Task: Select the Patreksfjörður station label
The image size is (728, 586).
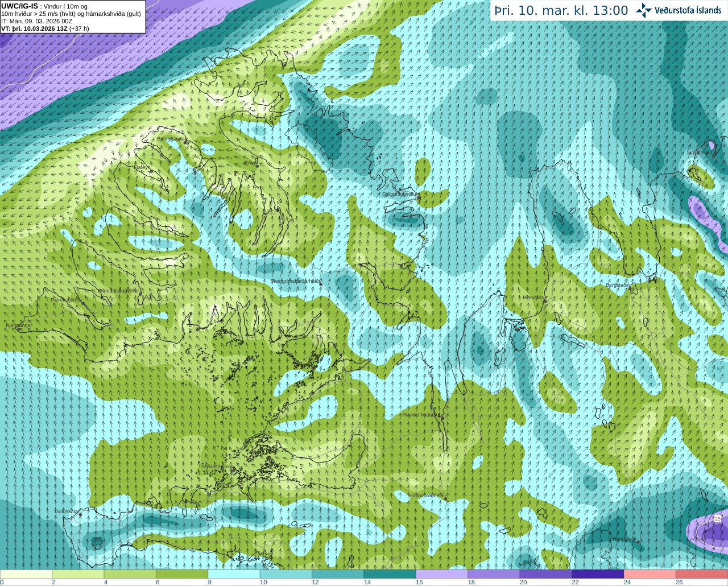Action: 67,299
